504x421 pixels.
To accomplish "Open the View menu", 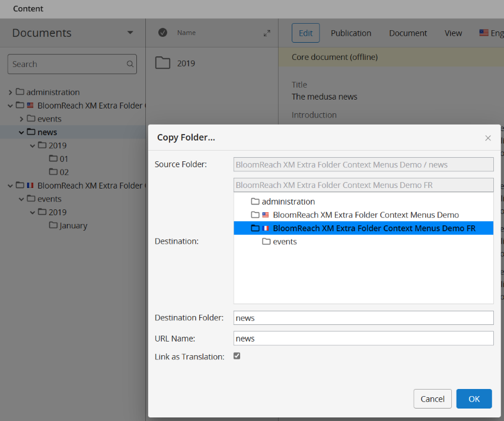I will pos(453,33).
